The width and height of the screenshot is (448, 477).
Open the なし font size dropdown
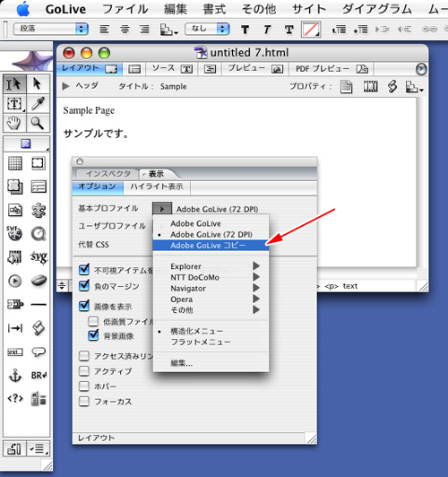pyautogui.click(x=207, y=29)
